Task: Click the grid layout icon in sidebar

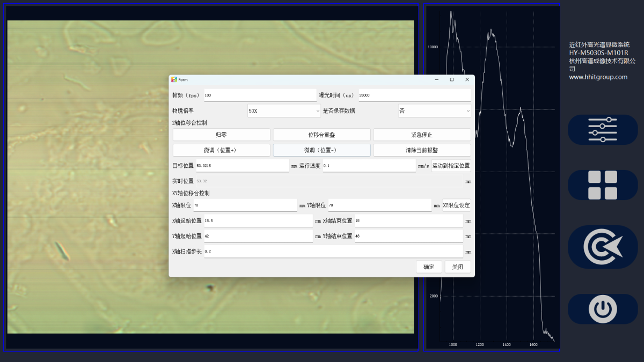Action: 602,185
